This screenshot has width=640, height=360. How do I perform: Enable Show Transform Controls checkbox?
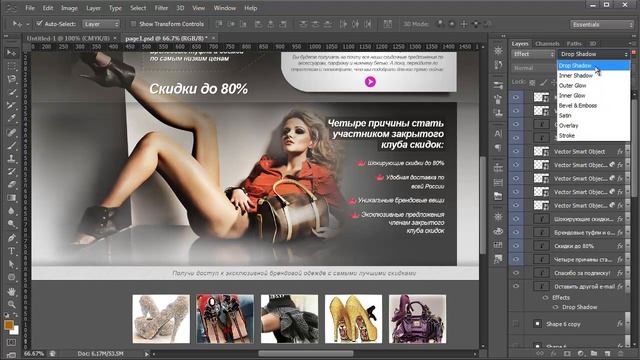133,24
